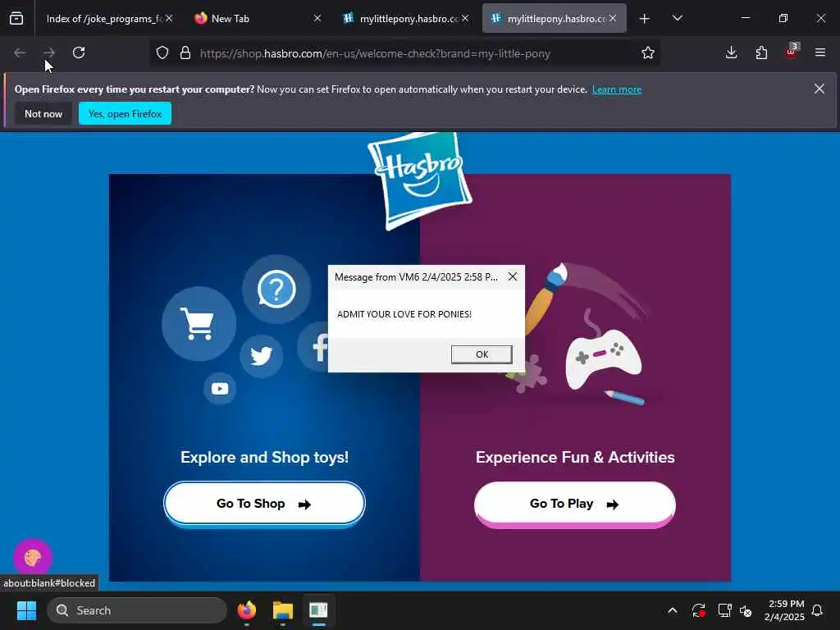Click the Go To Play button
This screenshot has height=630, width=840.
(x=575, y=504)
